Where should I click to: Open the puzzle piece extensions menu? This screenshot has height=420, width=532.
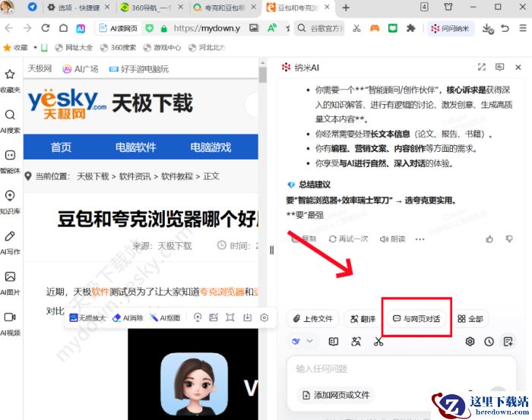point(410,28)
